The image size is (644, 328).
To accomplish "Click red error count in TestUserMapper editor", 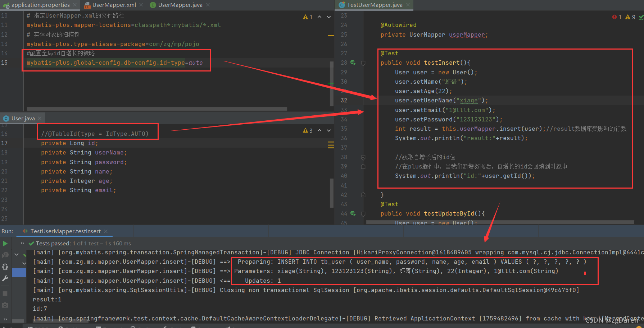I will 617,17.
